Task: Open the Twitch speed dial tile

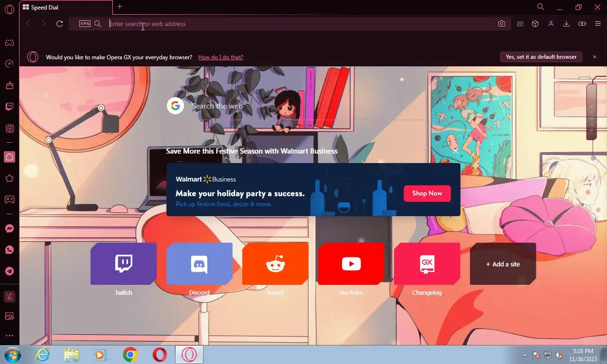Action: coord(123,264)
